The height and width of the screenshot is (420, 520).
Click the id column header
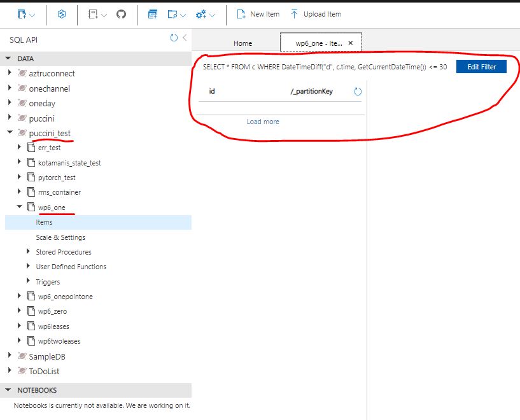pyautogui.click(x=211, y=91)
